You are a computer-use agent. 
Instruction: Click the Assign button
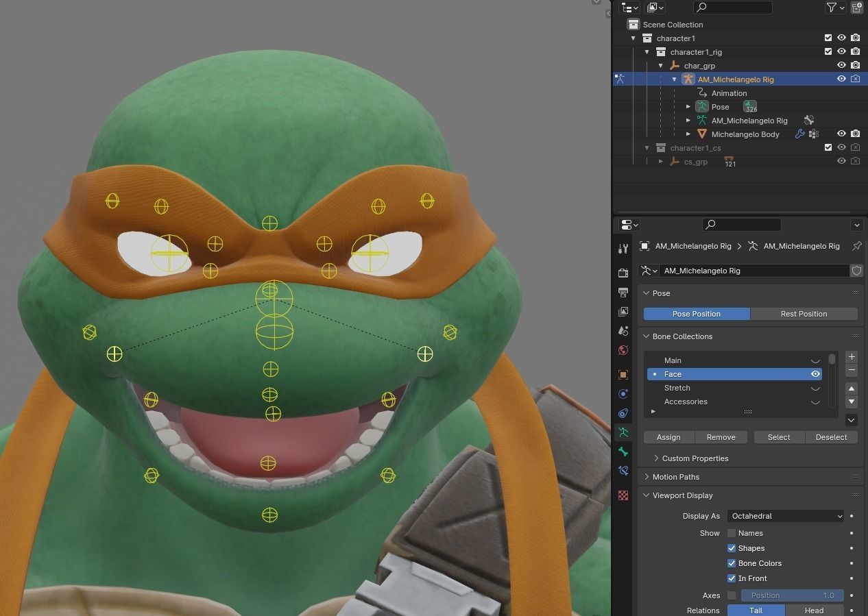click(x=668, y=437)
